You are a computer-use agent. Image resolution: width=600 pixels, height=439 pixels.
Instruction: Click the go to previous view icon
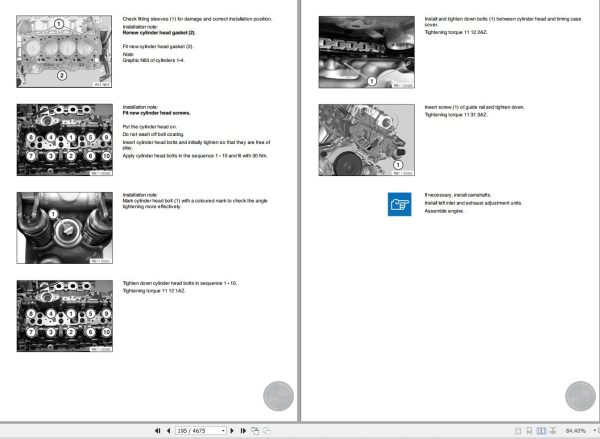coord(255,431)
